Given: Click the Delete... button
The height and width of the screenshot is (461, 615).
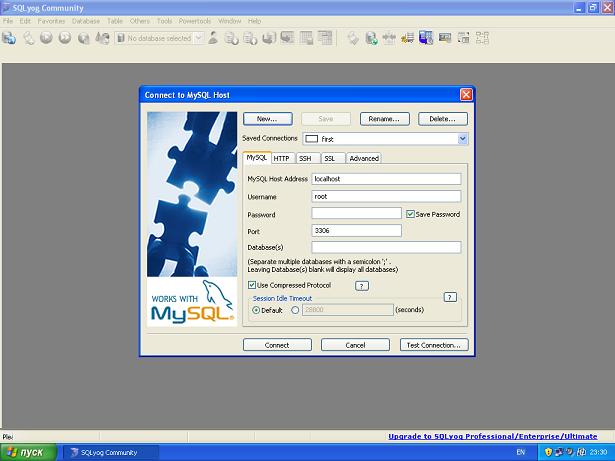Looking at the screenshot, I should point(442,119).
